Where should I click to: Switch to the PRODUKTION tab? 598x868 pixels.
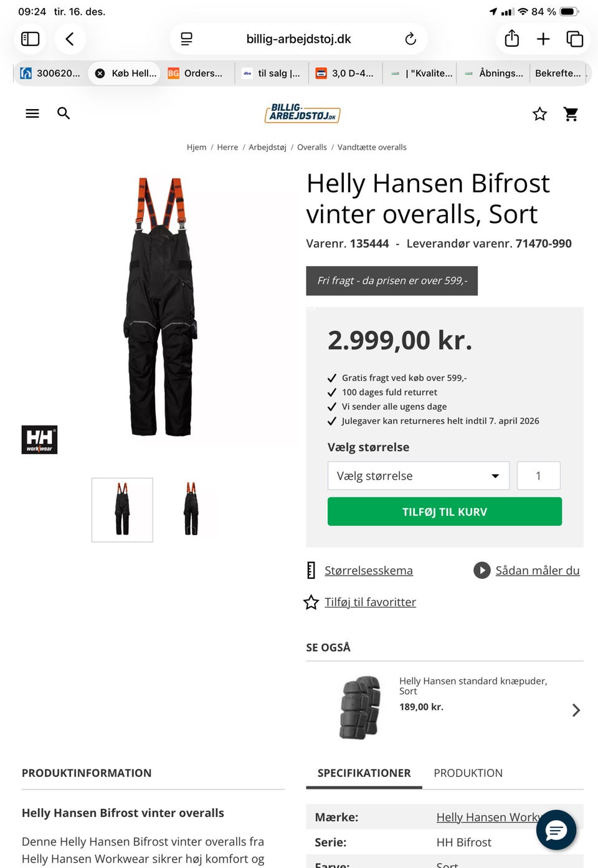click(x=468, y=773)
